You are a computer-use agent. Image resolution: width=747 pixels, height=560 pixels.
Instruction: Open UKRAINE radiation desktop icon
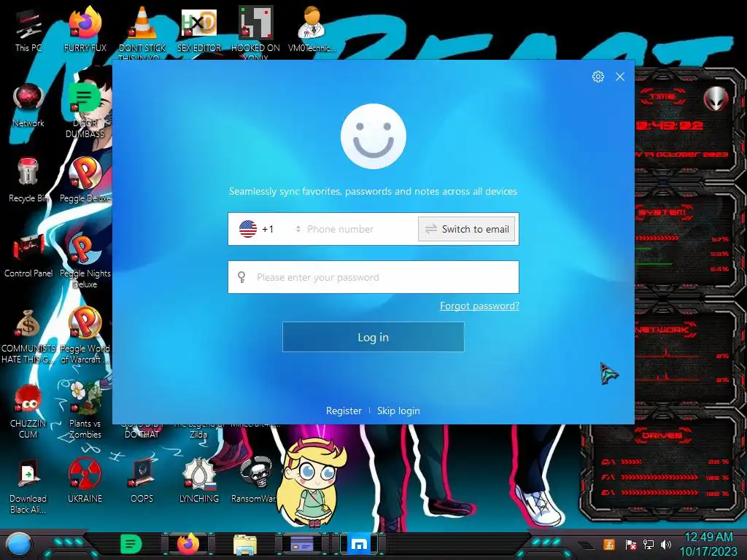(x=85, y=481)
